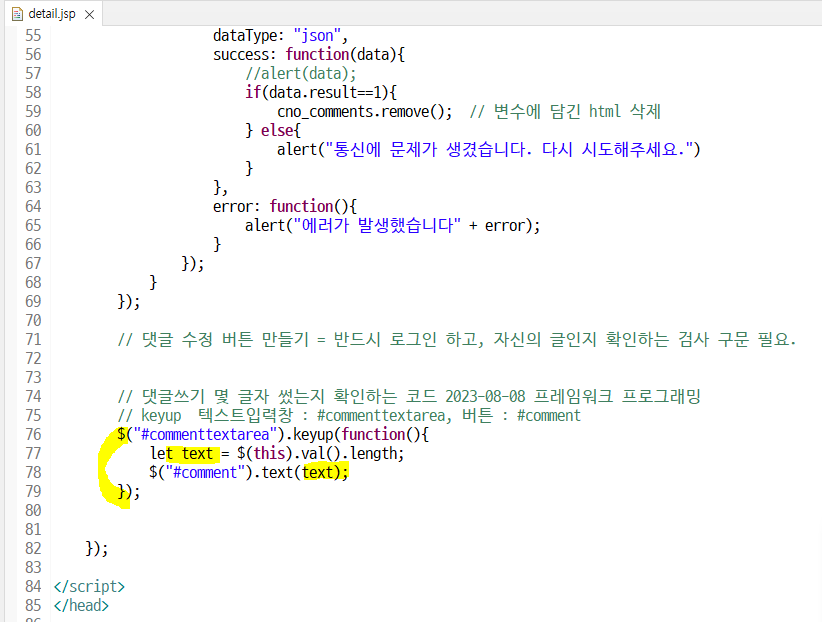Click the detail.jsp file icon

point(17,14)
